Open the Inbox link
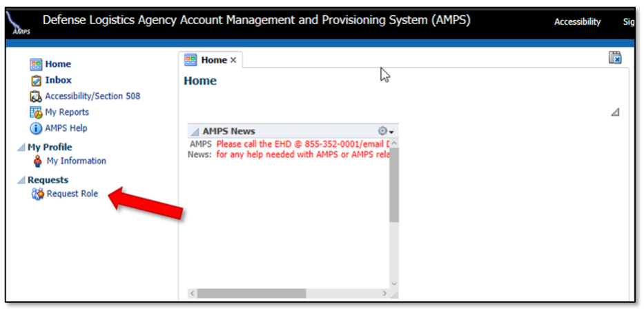 [x=58, y=81]
